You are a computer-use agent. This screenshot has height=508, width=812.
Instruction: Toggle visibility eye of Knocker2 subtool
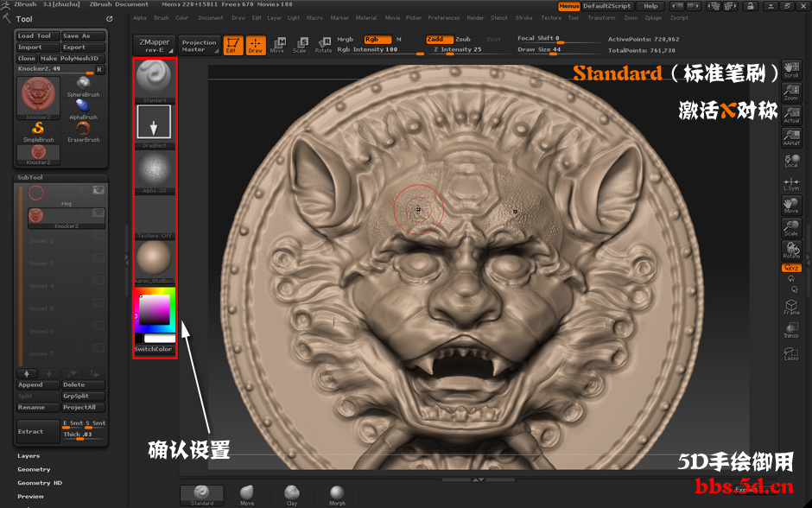98,213
